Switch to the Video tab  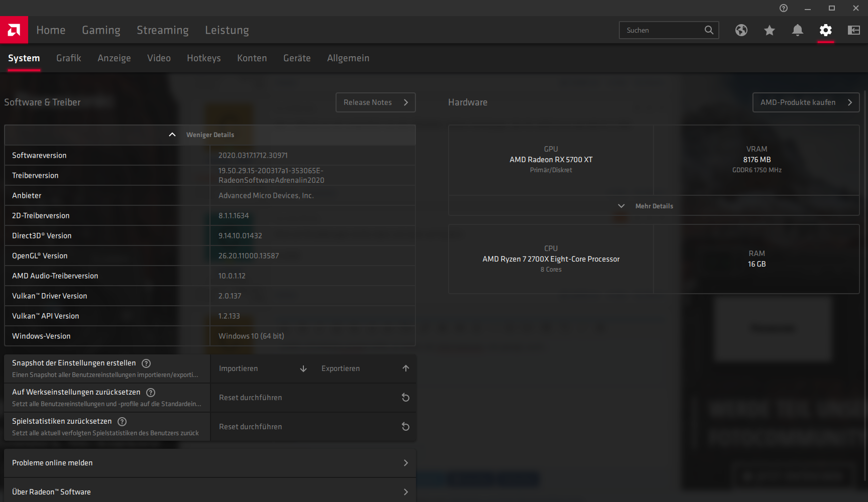coord(159,58)
